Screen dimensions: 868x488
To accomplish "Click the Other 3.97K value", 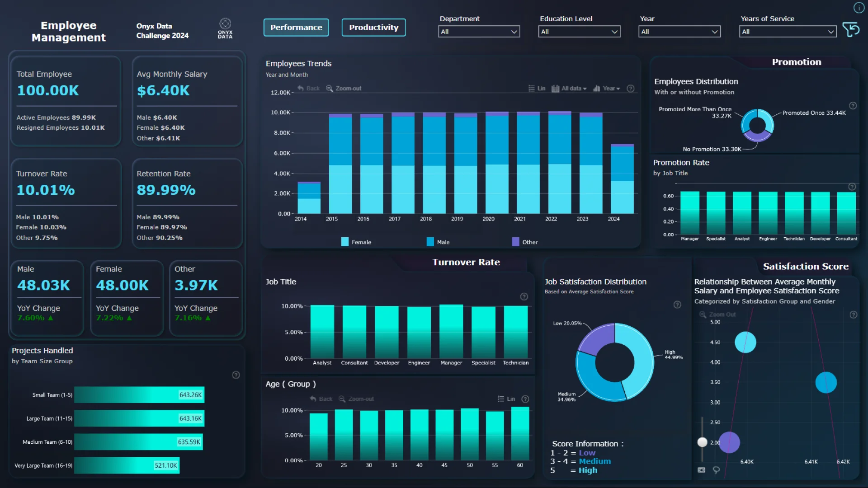I will [x=196, y=285].
